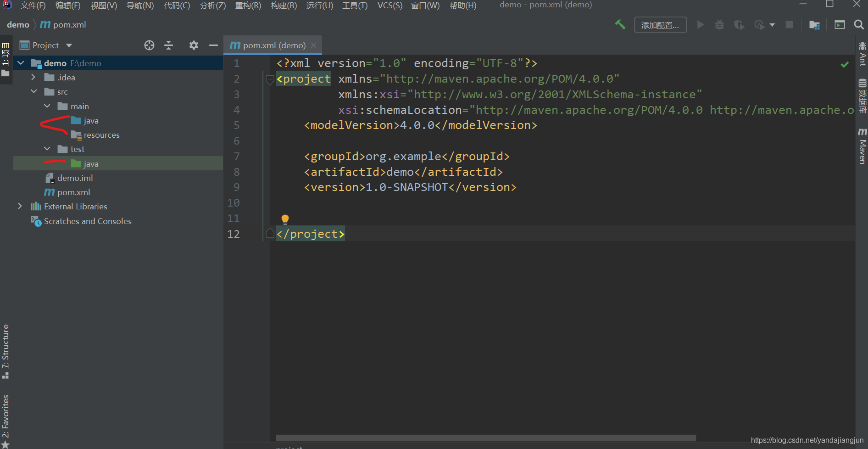Click line number 12 in gutter
Image resolution: width=868 pixels, height=449 pixels.
pos(234,234)
